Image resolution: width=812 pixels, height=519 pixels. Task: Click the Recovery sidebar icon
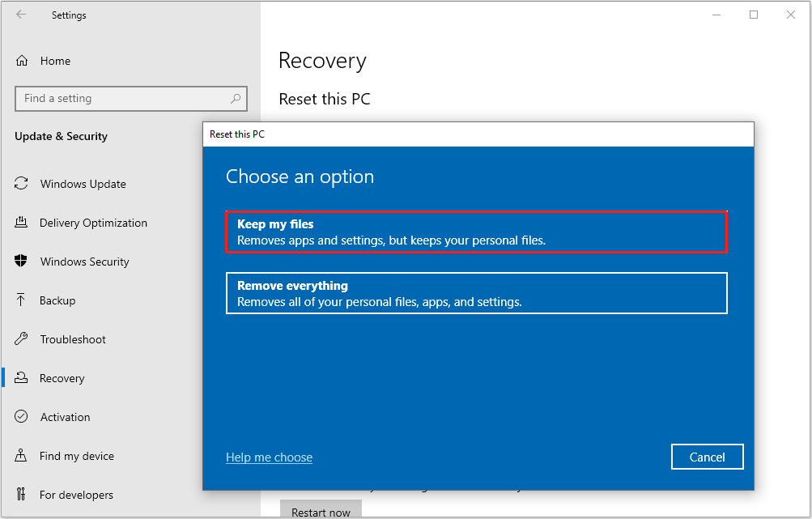(21, 377)
